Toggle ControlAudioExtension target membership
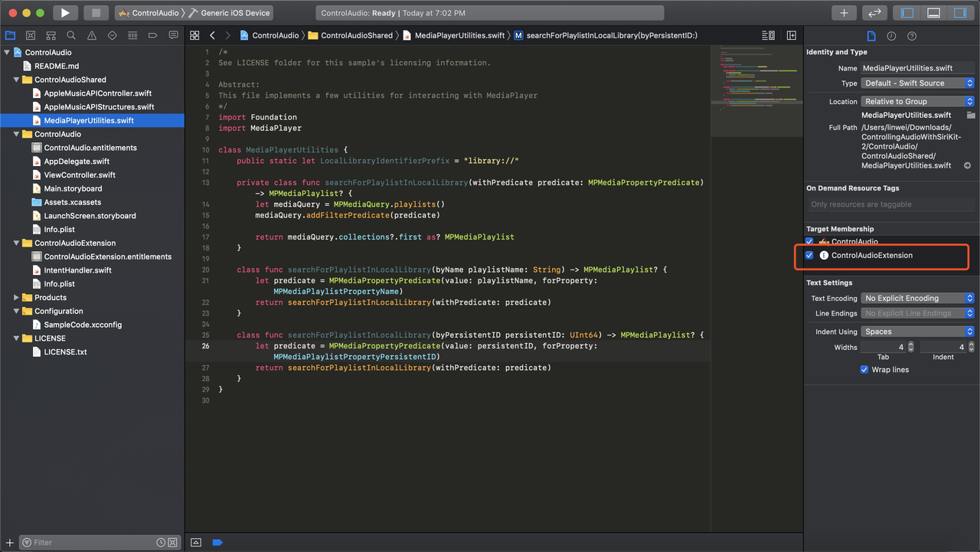 point(809,256)
